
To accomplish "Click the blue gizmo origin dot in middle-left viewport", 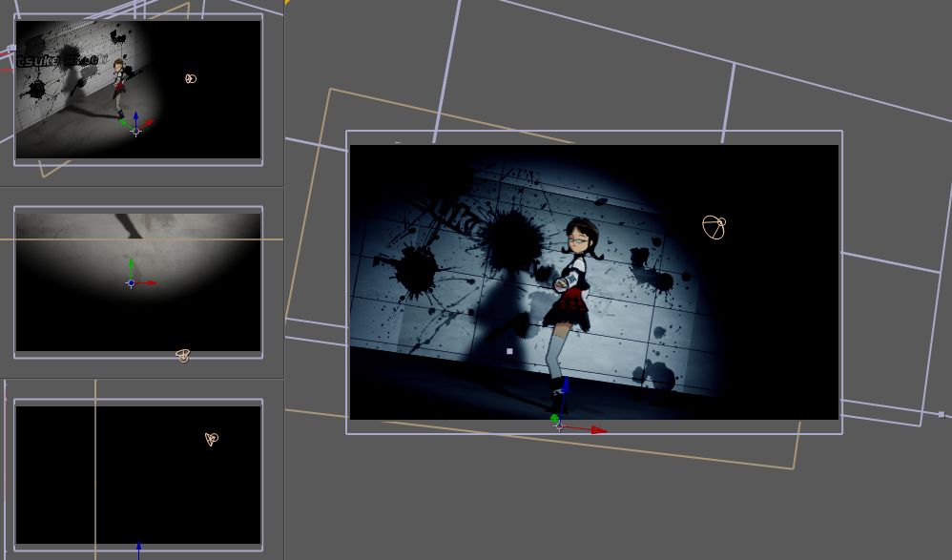I will pos(131,283).
